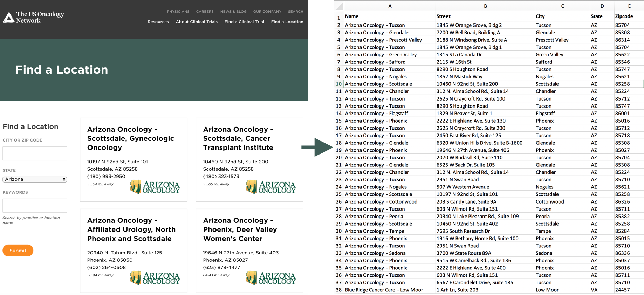The image size is (644, 295).
Task: Click Arizona Oncology logo in Gynecologic Oncology card
Action: (x=155, y=187)
